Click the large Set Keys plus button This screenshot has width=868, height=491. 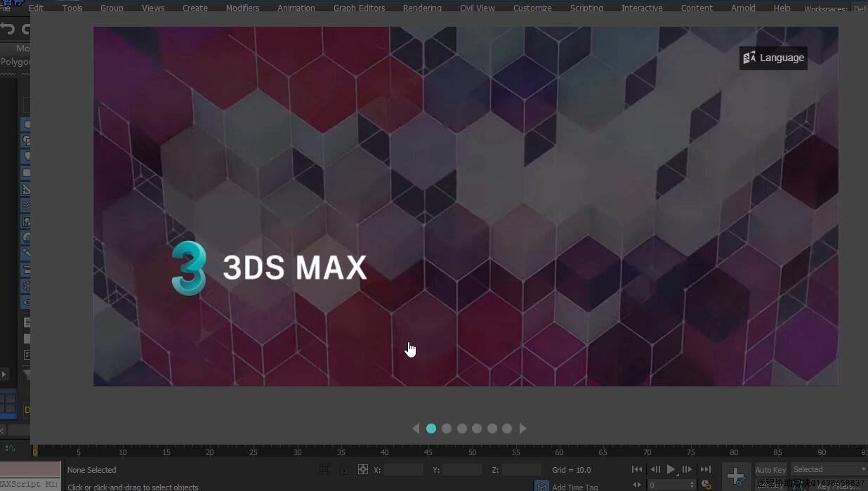(736, 476)
